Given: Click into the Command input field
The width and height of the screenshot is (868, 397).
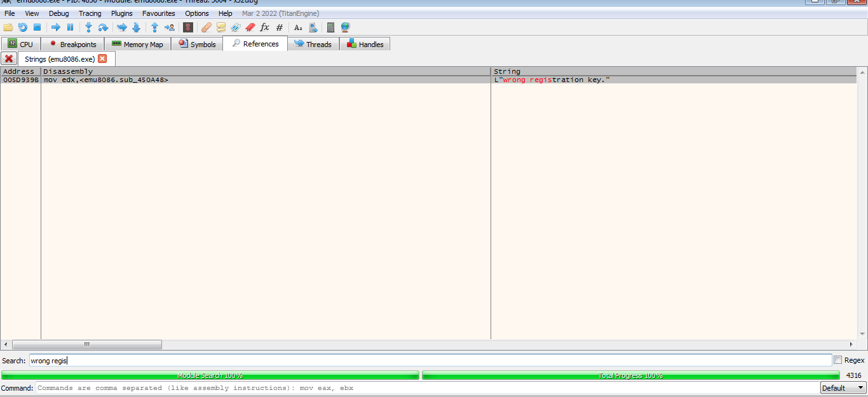Looking at the screenshot, I should tap(426, 388).
